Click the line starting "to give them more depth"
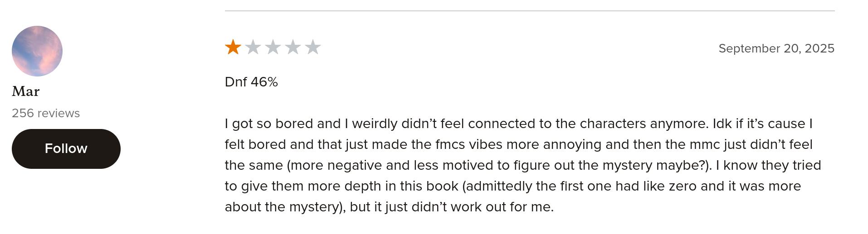The image size is (868, 234). [512, 186]
